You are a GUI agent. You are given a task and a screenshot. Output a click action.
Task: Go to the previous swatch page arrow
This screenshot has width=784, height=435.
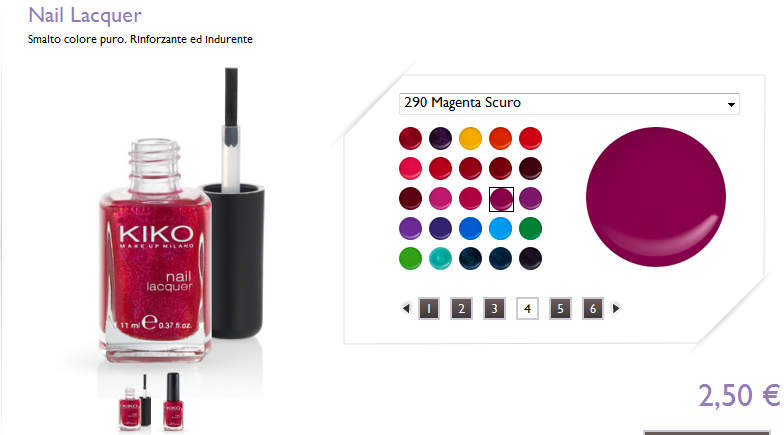click(406, 308)
